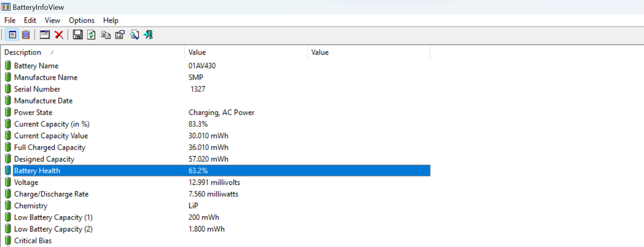Image resolution: width=644 pixels, height=247 pixels.
Task: Open Find with the magnifier icon
Action: point(134,35)
